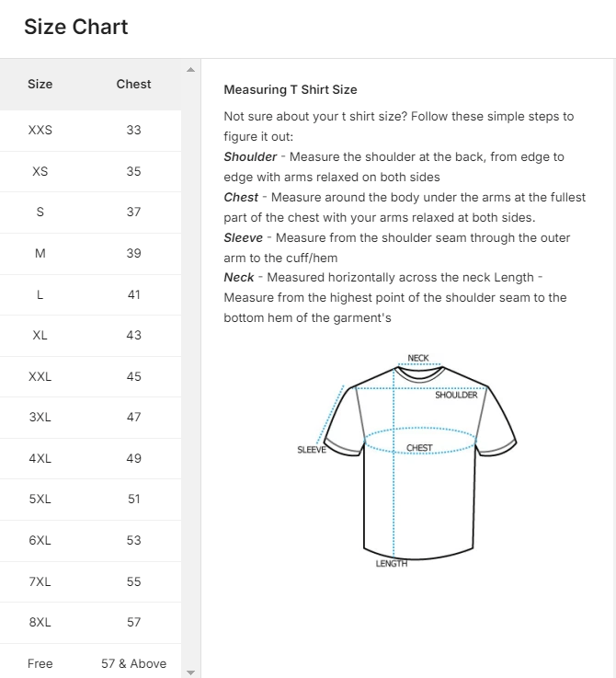Click the XS size row
Image resolution: width=616 pixels, height=678 pixels.
(x=90, y=171)
